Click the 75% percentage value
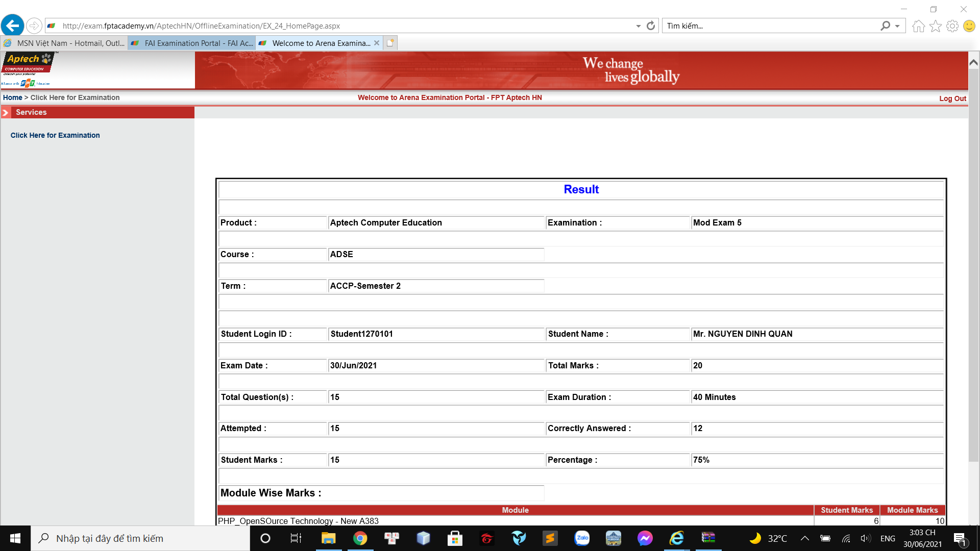The height and width of the screenshot is (551, 980). click(x=701, y=460)
